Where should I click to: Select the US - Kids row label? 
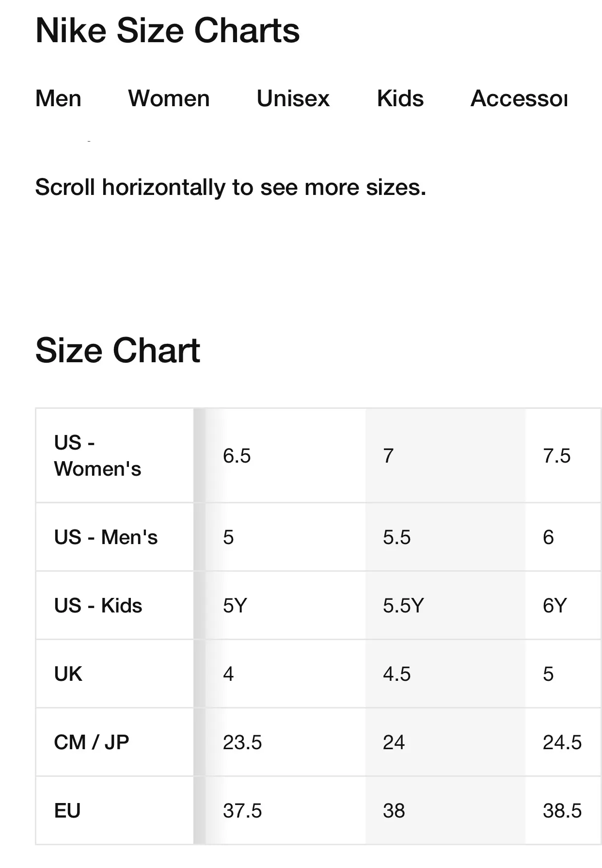(x=98, y=605)
